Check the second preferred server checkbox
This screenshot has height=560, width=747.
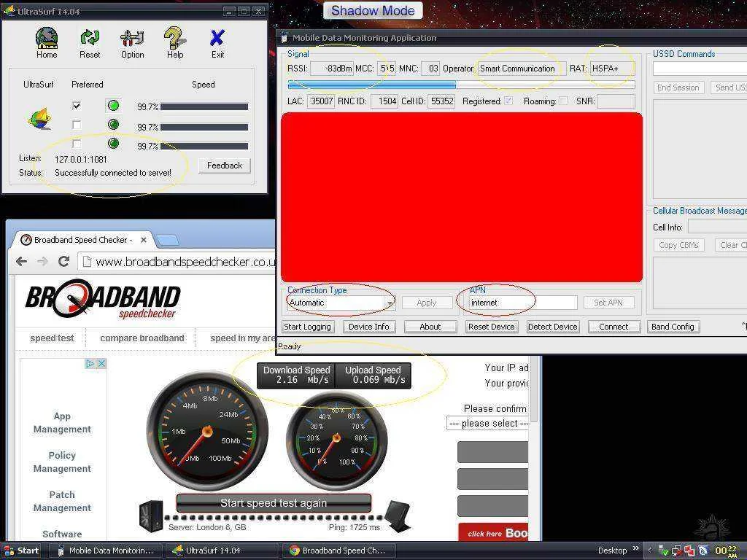(76, 125)
